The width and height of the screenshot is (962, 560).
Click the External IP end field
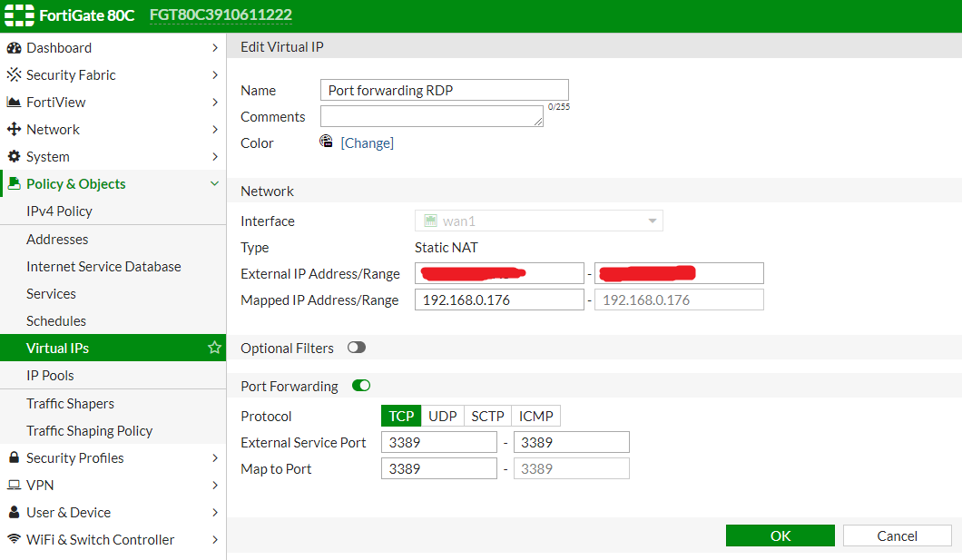(x=679, y=273)
